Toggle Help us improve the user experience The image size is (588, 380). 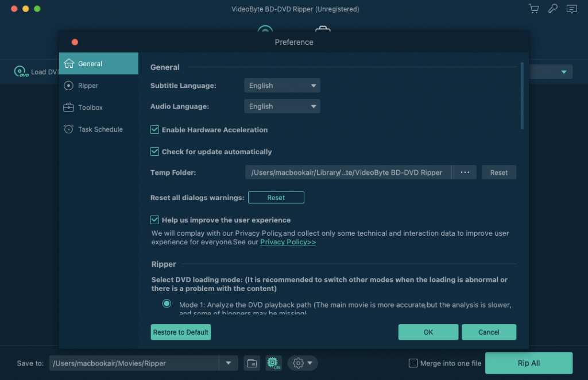[154, 220]
